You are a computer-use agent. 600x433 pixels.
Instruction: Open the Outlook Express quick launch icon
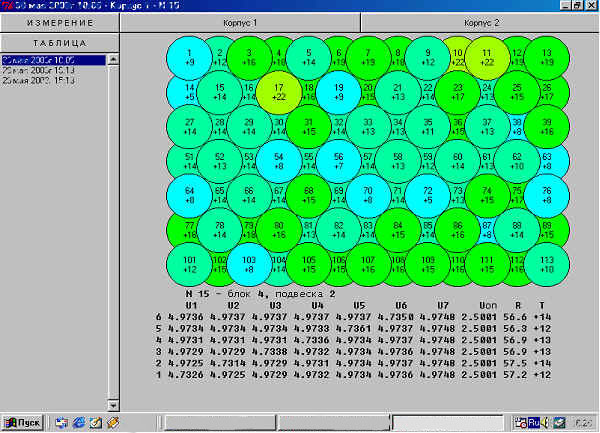pos(95,423)
